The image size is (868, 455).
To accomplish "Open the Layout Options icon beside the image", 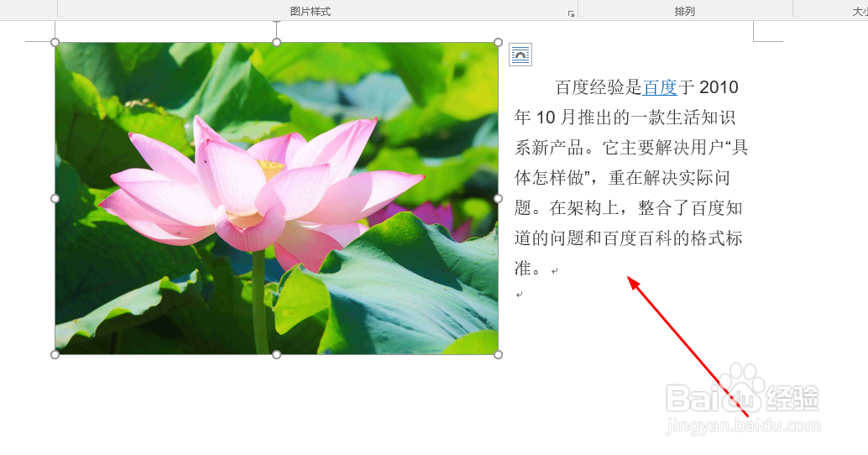I will pyautogui.click(x=520, y=55).
